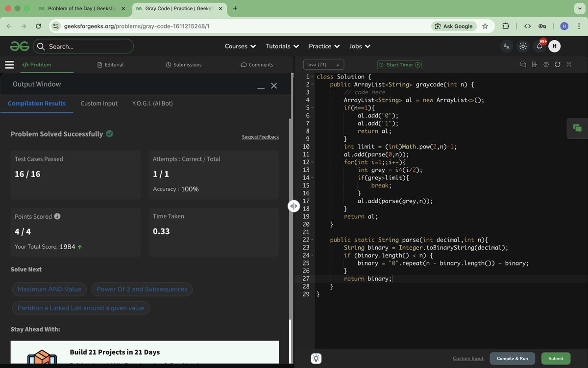Open the Java (21) language dropdown
Image resolution: width=588 pixels, height=368 pixels.
click(x=324, y=65)
